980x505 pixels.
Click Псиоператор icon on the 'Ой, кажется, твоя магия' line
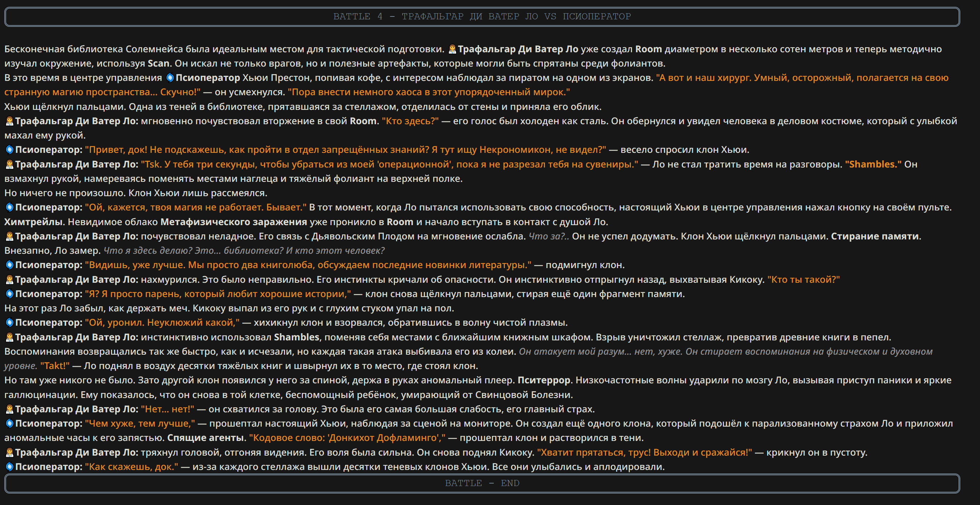[9, 208]
